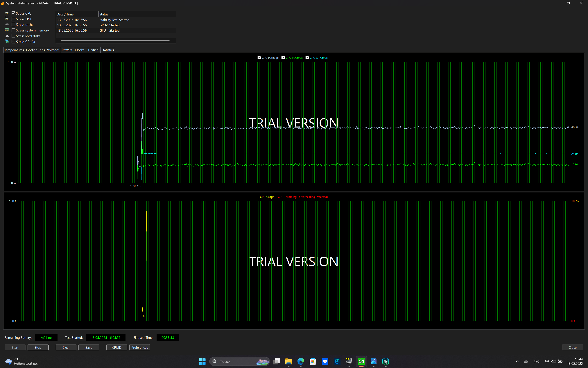
Task: Open the Cooling Fans tab
Action: 35,50
